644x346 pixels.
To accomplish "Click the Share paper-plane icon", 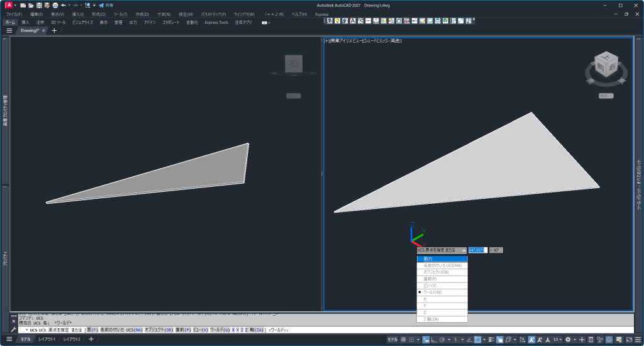I will pyautogui.click(x=101, y=5).
